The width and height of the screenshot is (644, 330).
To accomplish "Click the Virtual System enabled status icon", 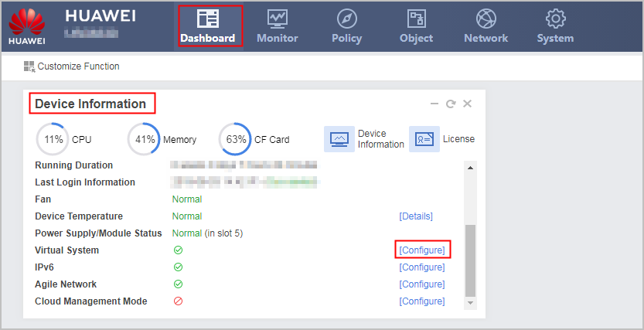I will [x=178, y=250].
